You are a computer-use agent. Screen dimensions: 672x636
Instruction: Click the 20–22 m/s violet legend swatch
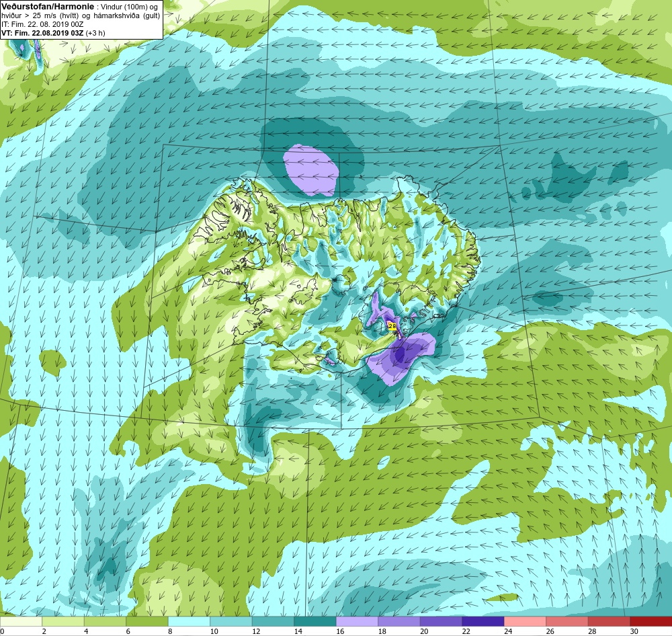441,621
